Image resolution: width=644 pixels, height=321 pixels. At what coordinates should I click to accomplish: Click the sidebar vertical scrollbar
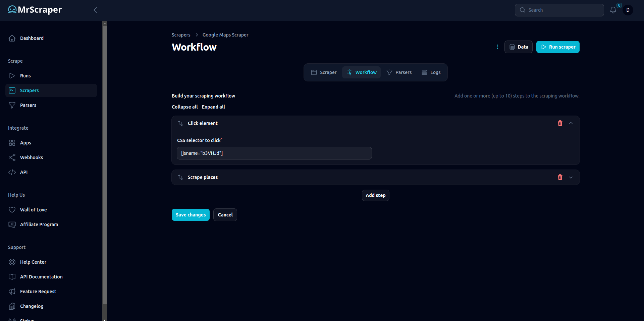(105, 164)
